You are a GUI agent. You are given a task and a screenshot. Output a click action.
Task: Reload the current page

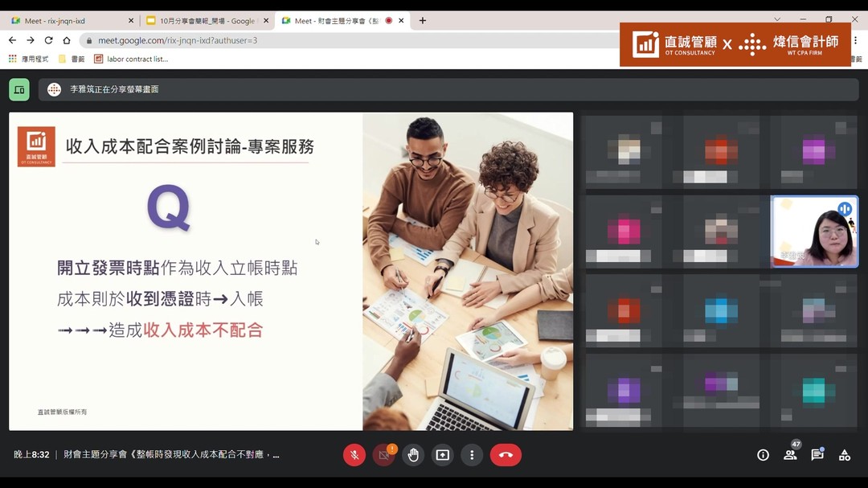(48, 40)
